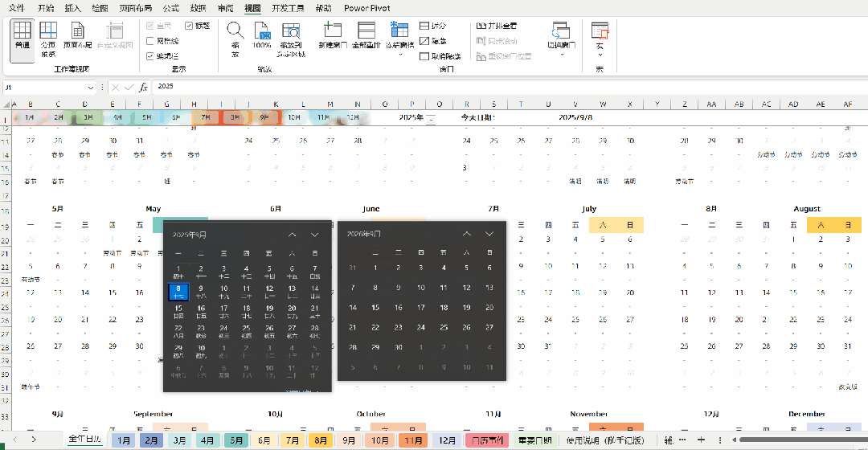Image resolution: width=868 pixels, height=450 pixels.
Task: Go to previous month in 2025年9月 calendar
Action: (293, 235)
